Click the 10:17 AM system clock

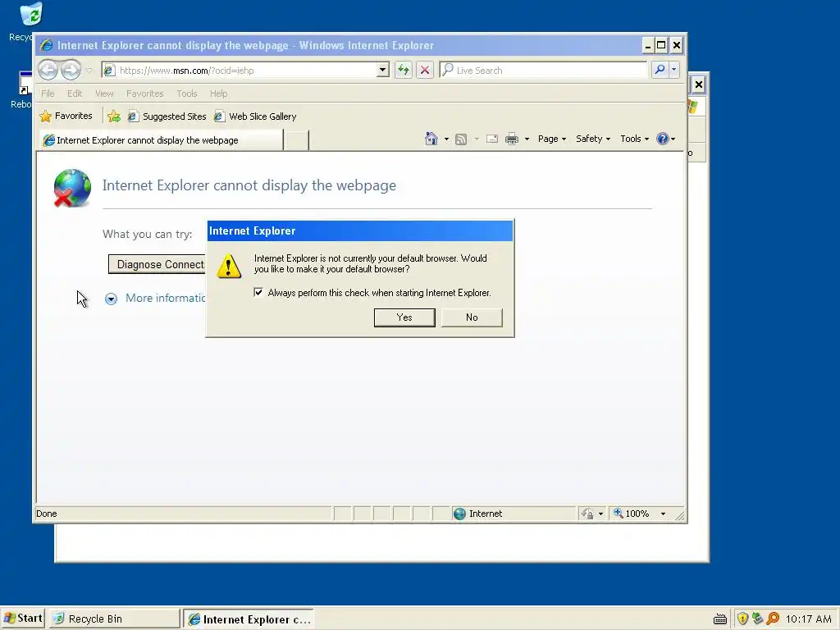[x=808, y=619]
